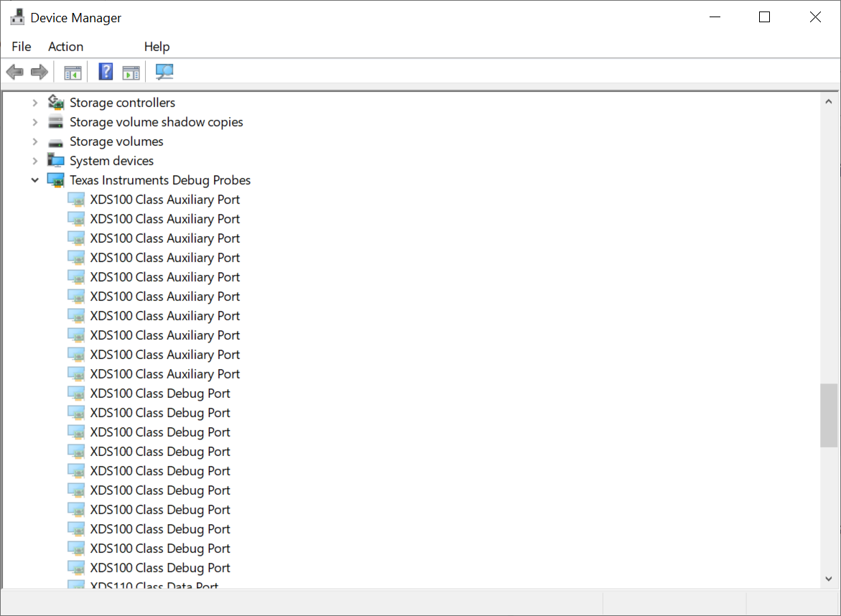Screen dimensions: 841x616
Task: Select Texas Instruments Debug Probes label
Action: click(x=160, y=180)
